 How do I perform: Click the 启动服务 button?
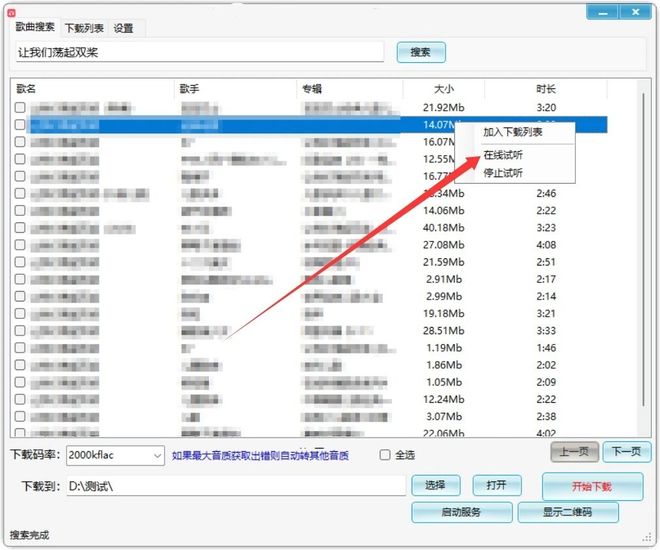pos(462,512)
